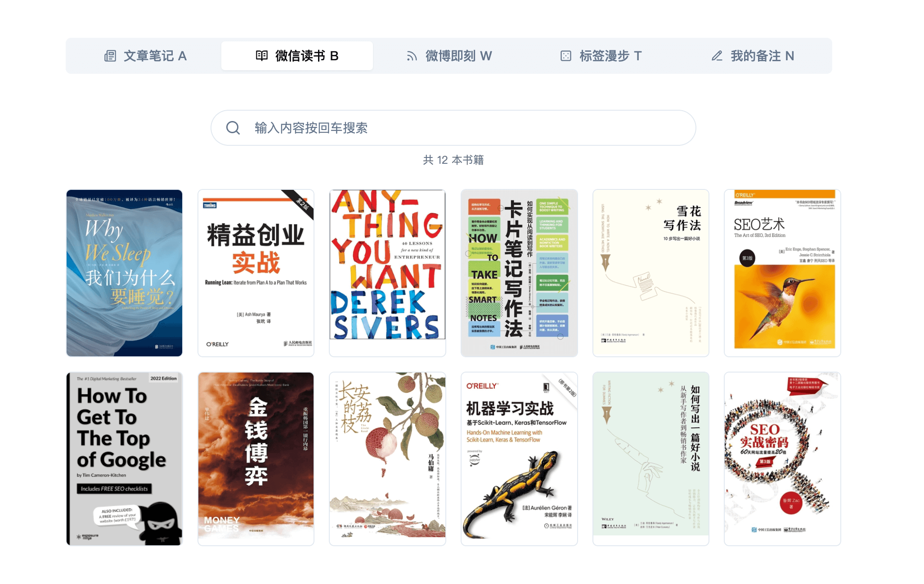The width and height of the screenshot is (924, 584).
Task: Open the Why We Sleep book cover
Action: [125, 273]
